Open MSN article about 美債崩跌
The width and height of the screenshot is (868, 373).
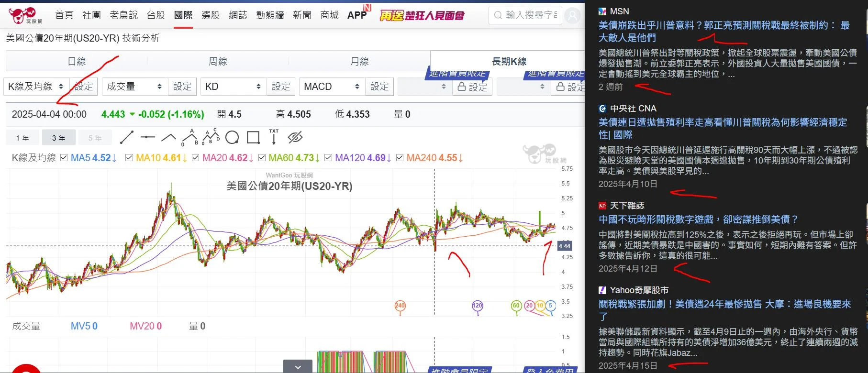pyautogui.click(x=724, y=32)
